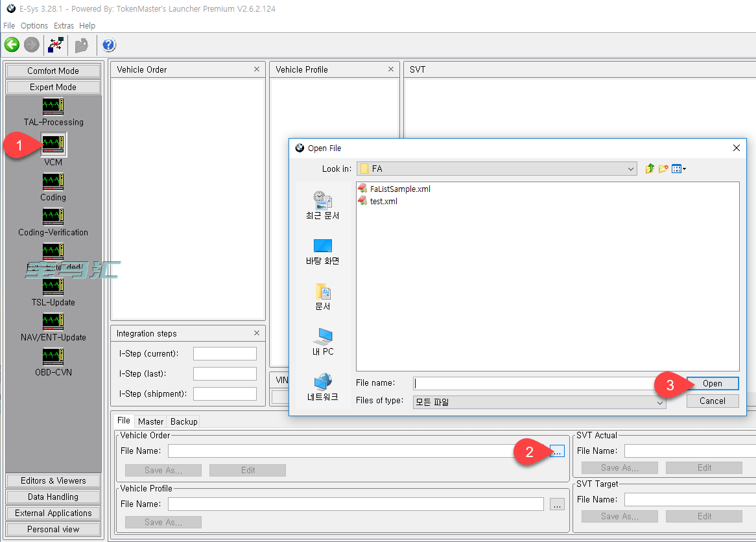The image size is (756, 542).
Task: Open the Help menu
Action: [x=88, y=25]
